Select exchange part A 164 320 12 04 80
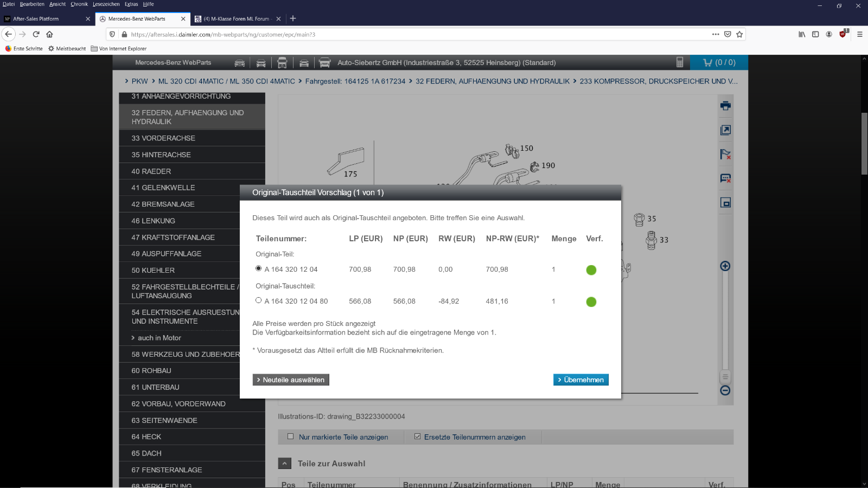 tap(259, 300)
